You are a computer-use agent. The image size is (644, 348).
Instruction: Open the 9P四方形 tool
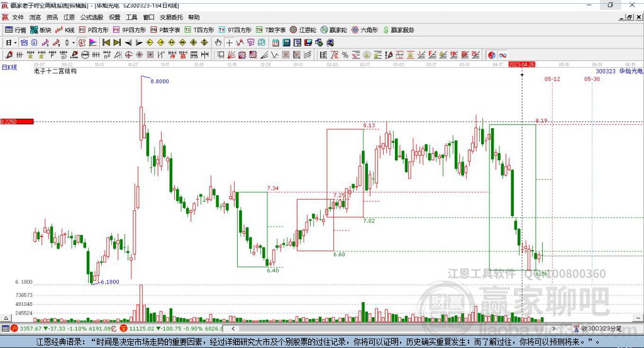[130, 30]
